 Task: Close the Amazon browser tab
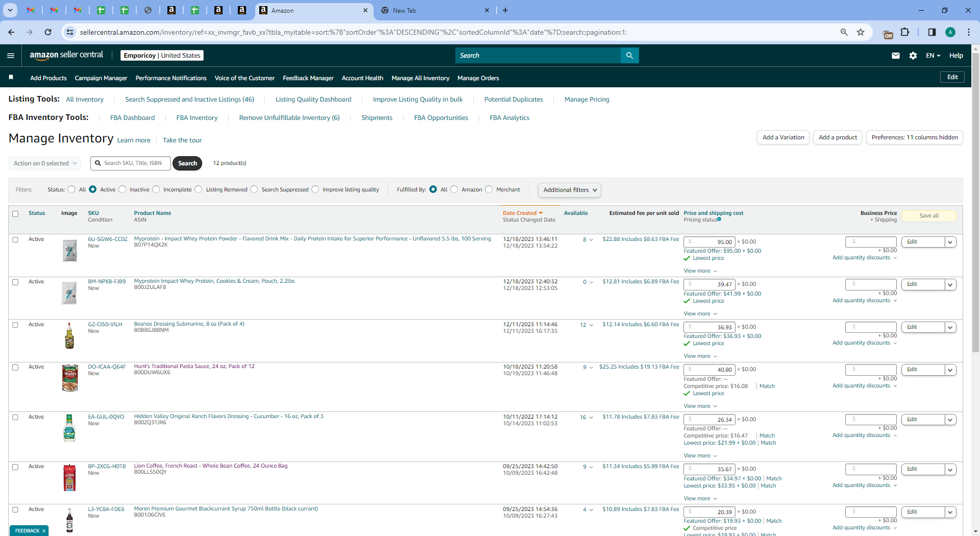click(365, 10)
